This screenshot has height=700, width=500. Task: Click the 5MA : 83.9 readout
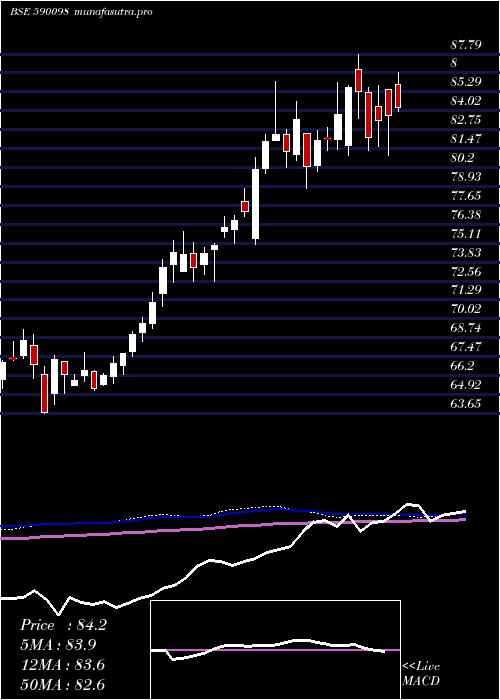[x=58, y=645]
